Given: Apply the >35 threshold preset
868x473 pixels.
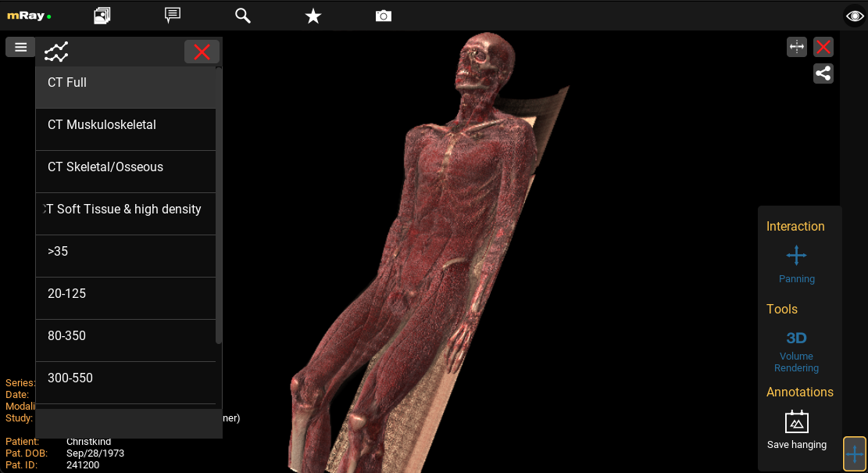Looking at the screenshot, I should 125,252.
